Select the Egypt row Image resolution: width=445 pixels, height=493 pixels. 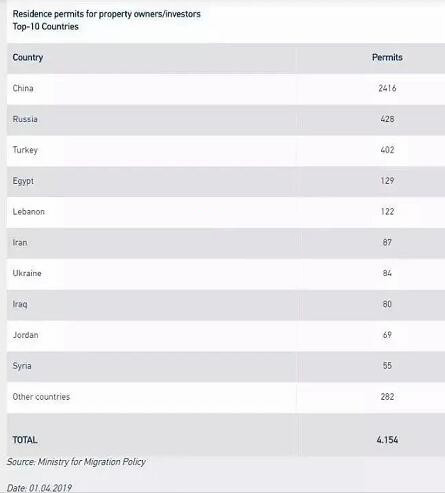point(226,181)
